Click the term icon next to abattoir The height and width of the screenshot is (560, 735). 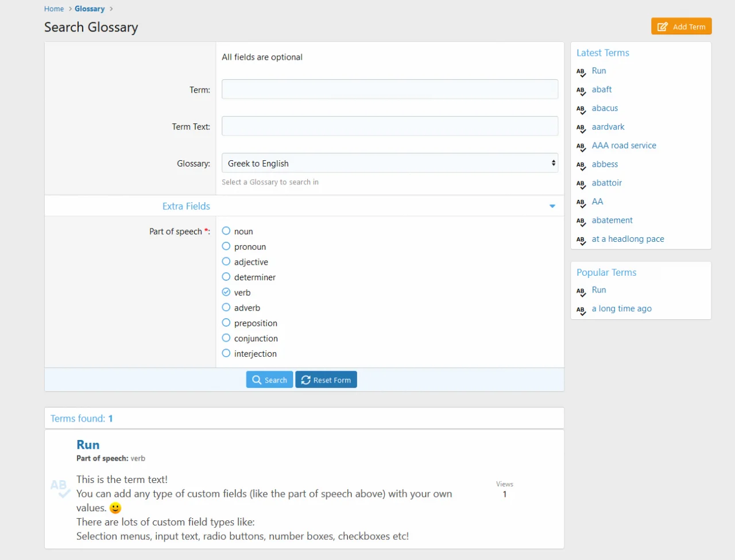581,184
